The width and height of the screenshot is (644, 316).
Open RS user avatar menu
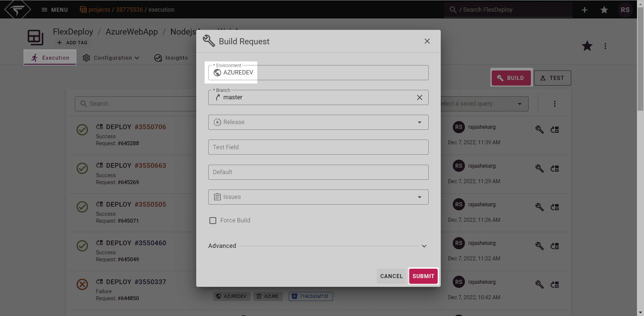pos(625,10)
